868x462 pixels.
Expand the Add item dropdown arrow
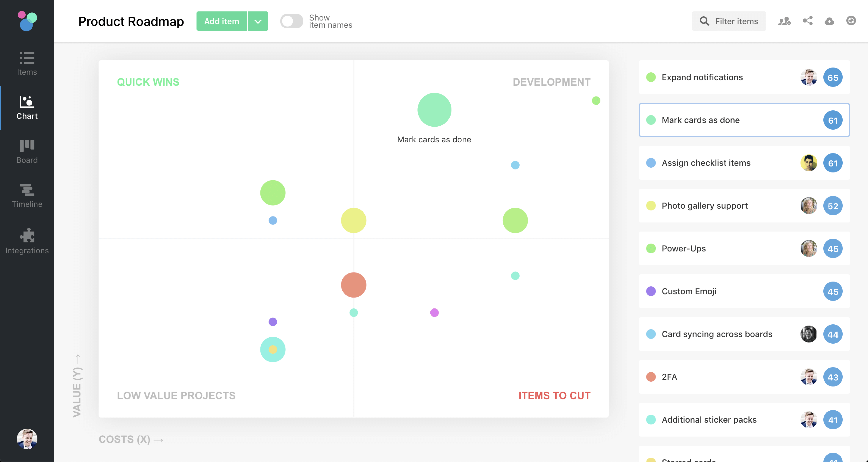258,21
